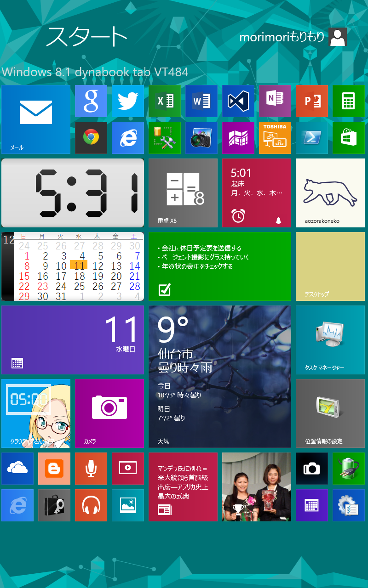Open the sports trophy photo tile
Screen dimensions: 368x588
[257, 487]
